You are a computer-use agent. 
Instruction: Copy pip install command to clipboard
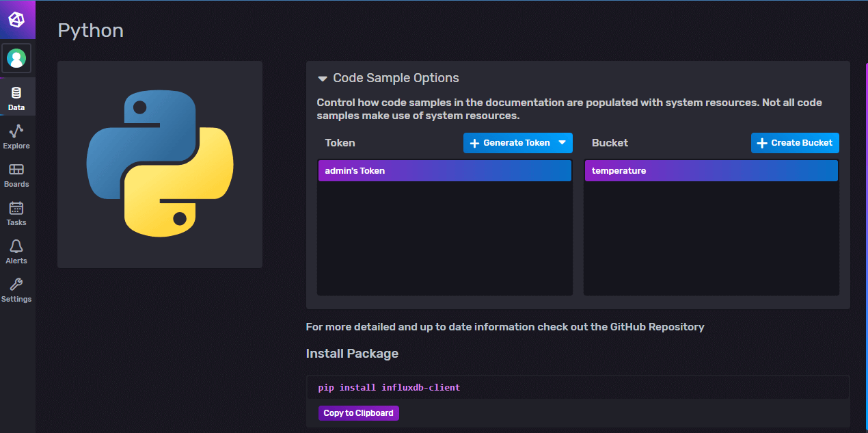(358, 413)
